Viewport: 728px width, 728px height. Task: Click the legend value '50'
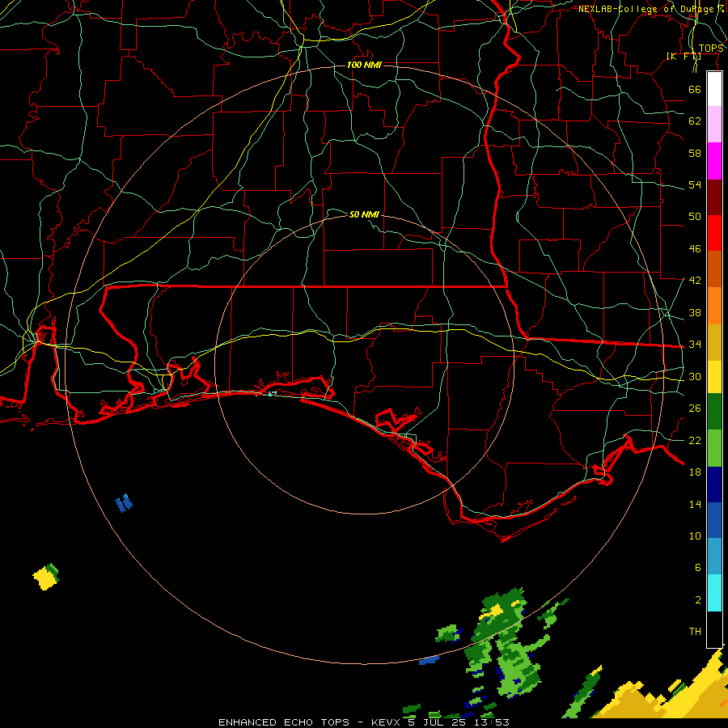(x=695, y=216)
